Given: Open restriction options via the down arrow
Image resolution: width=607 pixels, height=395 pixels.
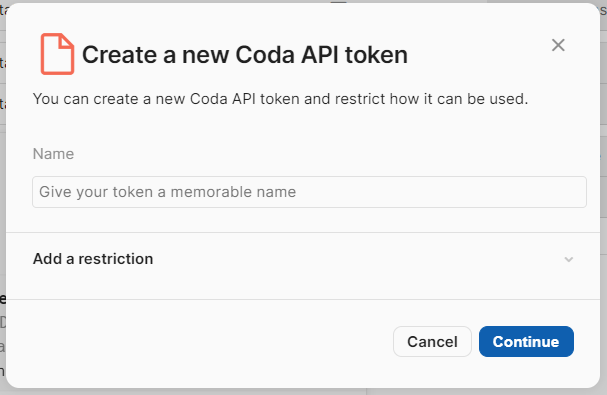Looking at the screenshot, I should point(568,259).
